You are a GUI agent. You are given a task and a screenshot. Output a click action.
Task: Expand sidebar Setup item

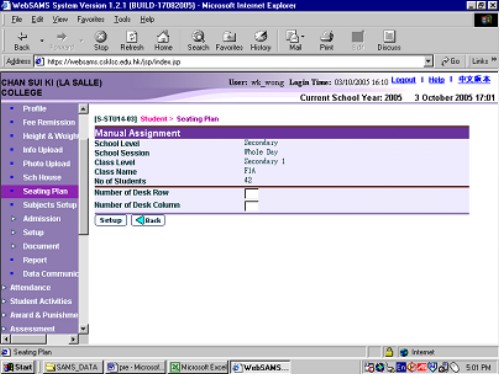(x=33, y=232)
